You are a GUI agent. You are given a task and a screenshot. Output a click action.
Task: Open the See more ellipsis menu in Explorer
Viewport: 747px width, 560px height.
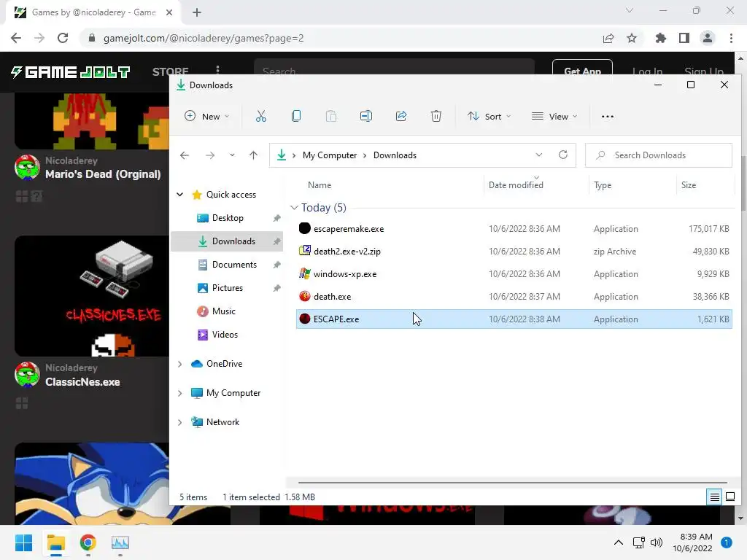click(x=608, y=117)
